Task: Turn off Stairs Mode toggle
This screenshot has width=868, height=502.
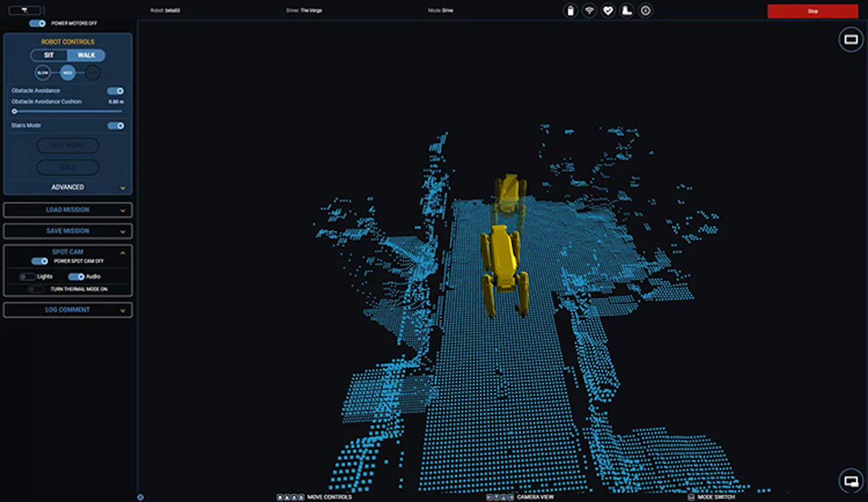Action: (x=115, y=126)
